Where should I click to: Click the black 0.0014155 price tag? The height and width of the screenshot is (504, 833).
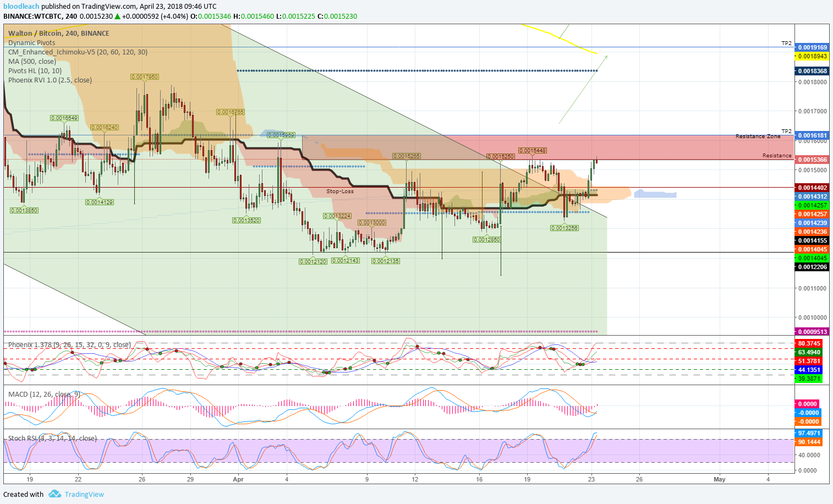click(x=812, y=240)
